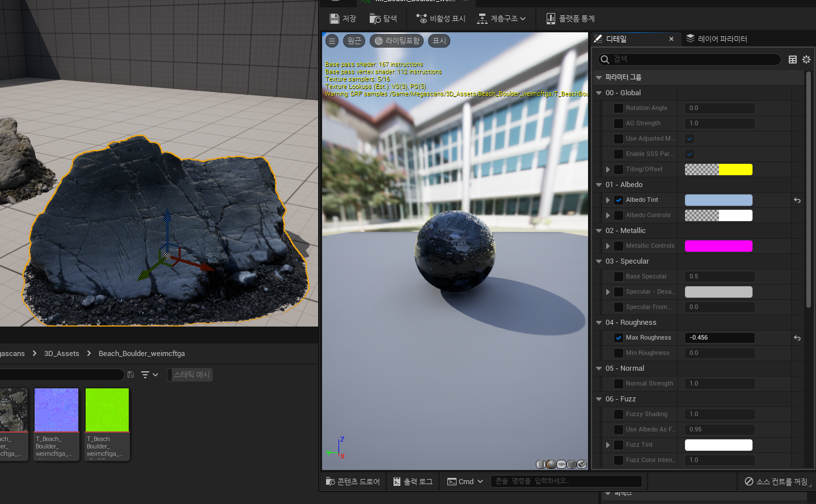Click the magenta Metallic Controls swatch
This screenshot has height=504, width=816.
tap(718, 246)
